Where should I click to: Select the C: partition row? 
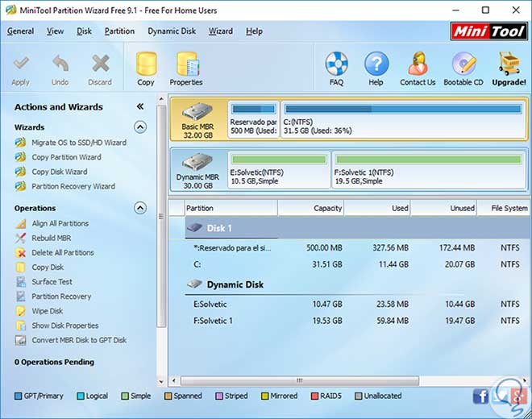[x=349, y=264]
